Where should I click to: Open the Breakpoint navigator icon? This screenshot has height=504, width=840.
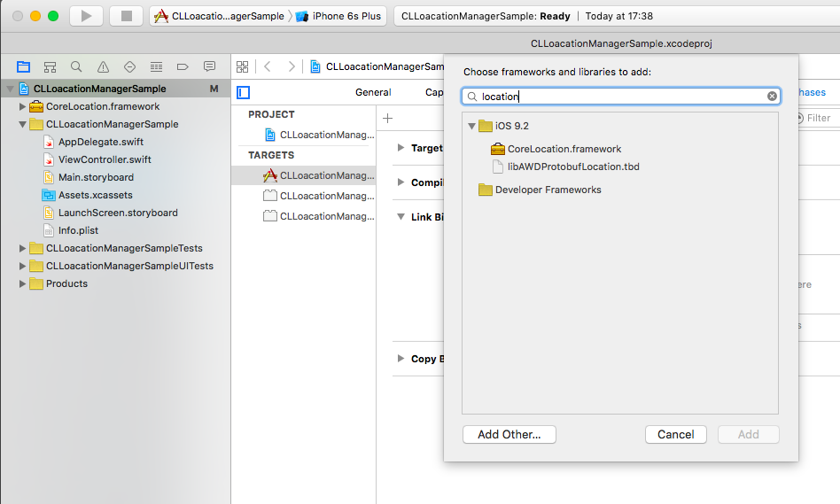[183, 66]
